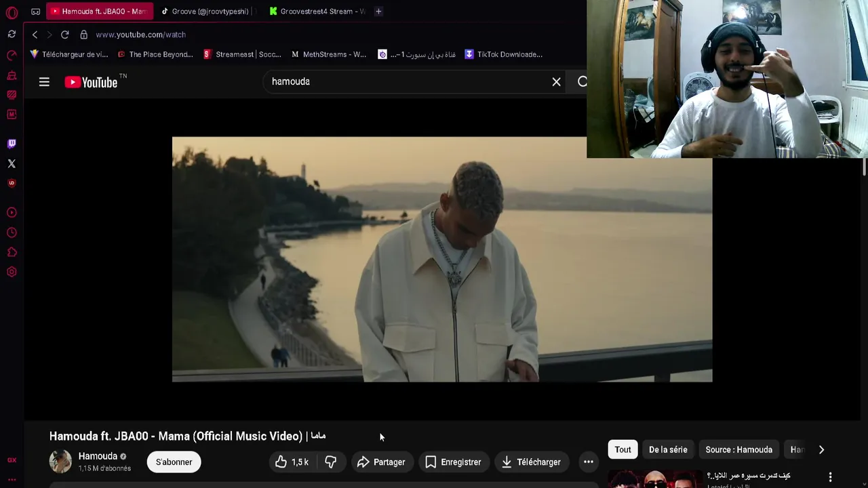This screenshot has width=868, height=488.
Task: Open sidebar three-dots setup menu
Action: tap(12, 480)
